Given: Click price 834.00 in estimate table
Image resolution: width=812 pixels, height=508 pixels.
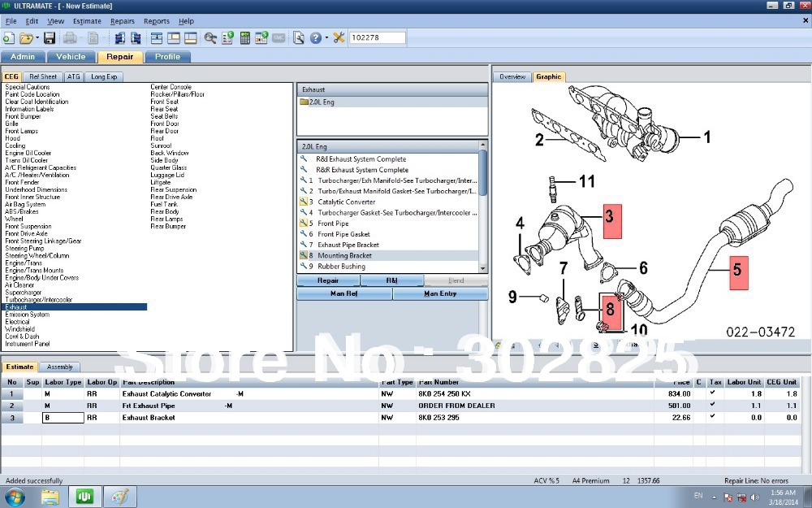Looking at the screenshot, I should click(679, 394).
